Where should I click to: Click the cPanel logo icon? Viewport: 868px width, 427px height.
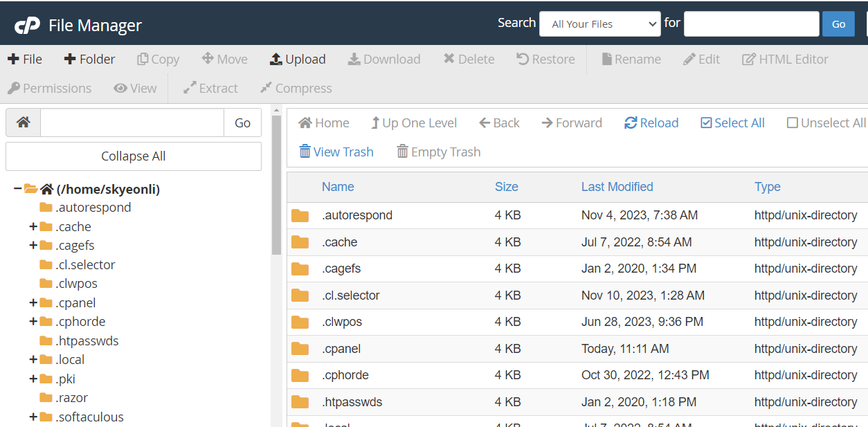[x=27, y=26]
